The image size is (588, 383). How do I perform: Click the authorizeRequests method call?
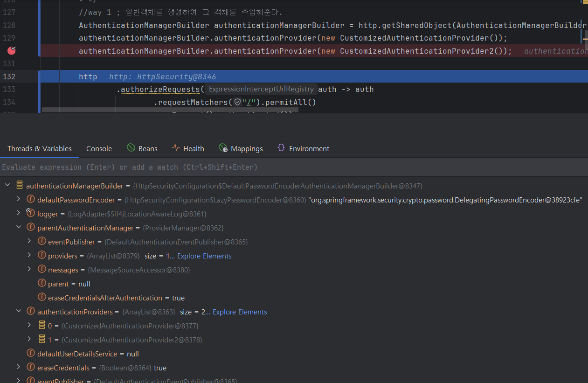[x=160, y=89]
